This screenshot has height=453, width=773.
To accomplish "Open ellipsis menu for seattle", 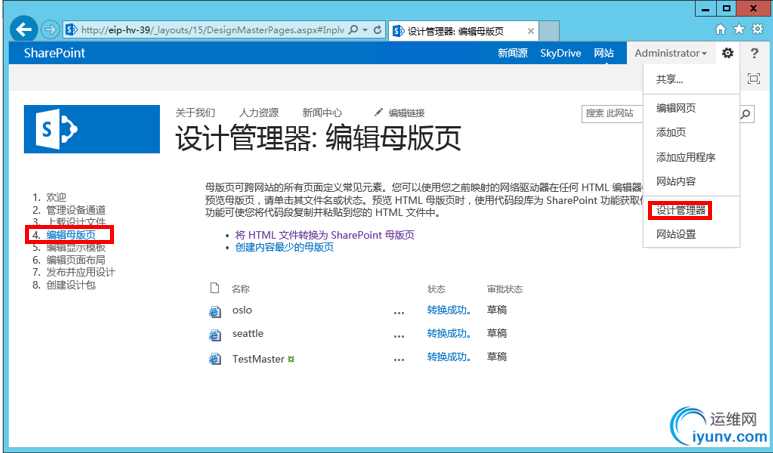I will point(399,336).
